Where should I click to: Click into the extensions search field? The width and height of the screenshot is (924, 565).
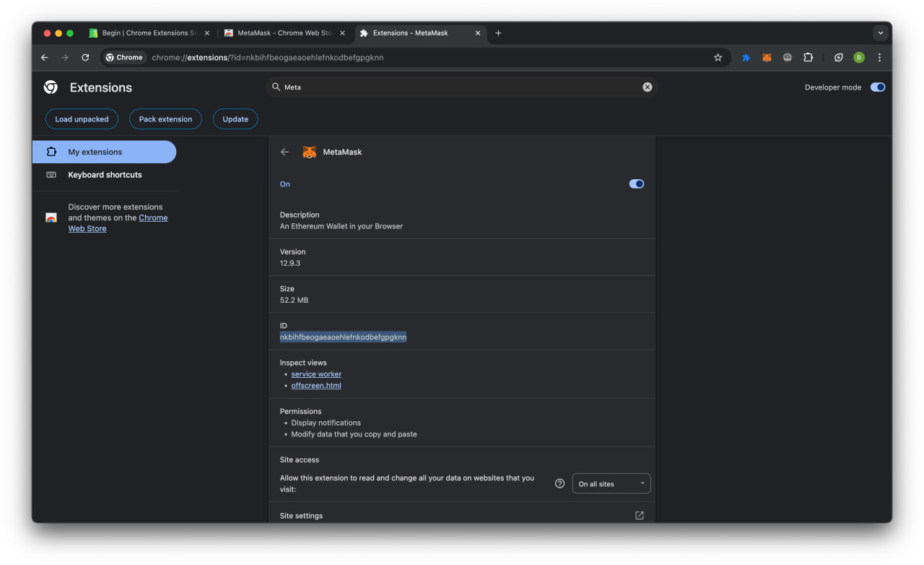pyautogui.click(x=462, y=87)
